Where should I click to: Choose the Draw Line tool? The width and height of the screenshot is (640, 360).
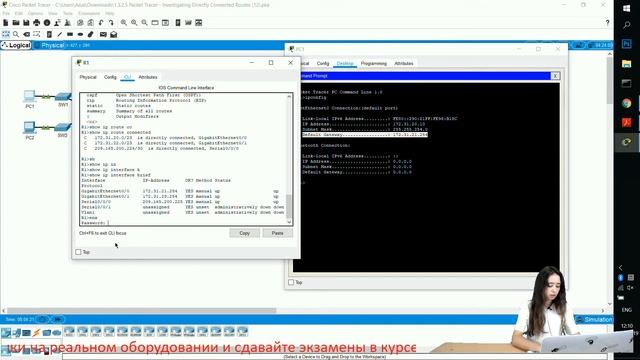click(60, 34)
